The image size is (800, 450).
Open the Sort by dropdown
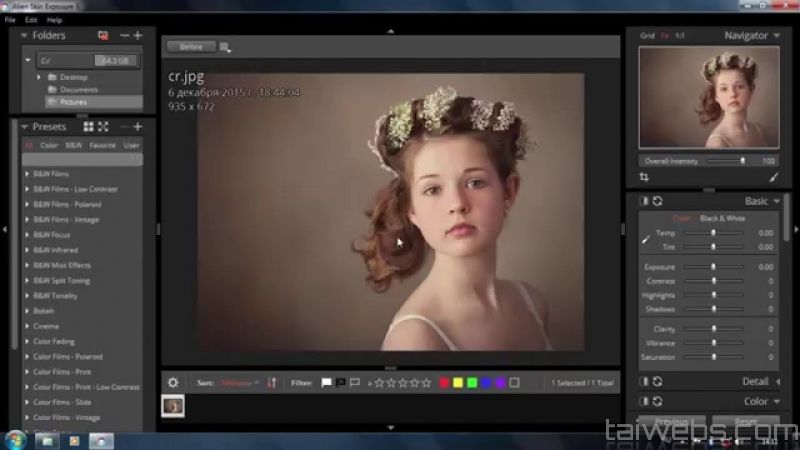(x=240, y=383)
